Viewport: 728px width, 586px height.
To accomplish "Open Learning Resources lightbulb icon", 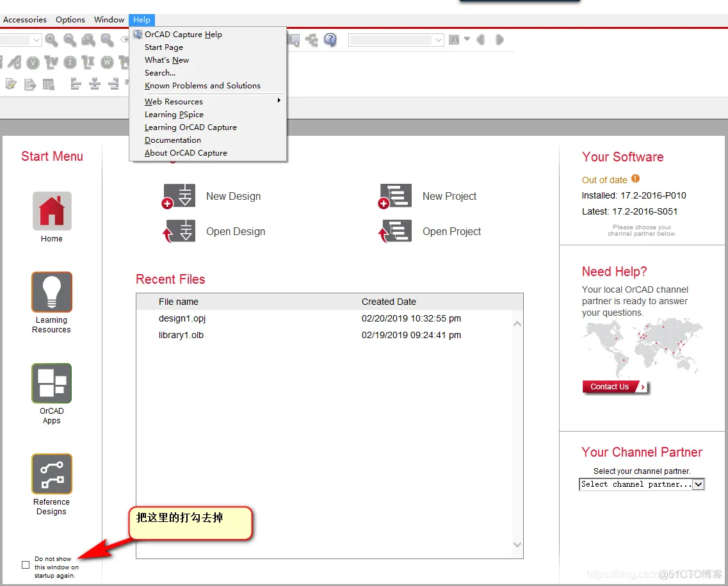I will click(52, 292).
